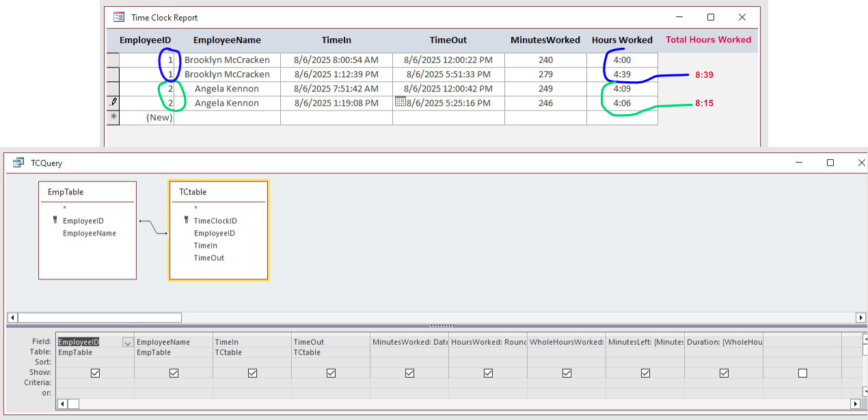Uncheck Show box for TimeIn column

pyautogui.click(x=252, y=373)
